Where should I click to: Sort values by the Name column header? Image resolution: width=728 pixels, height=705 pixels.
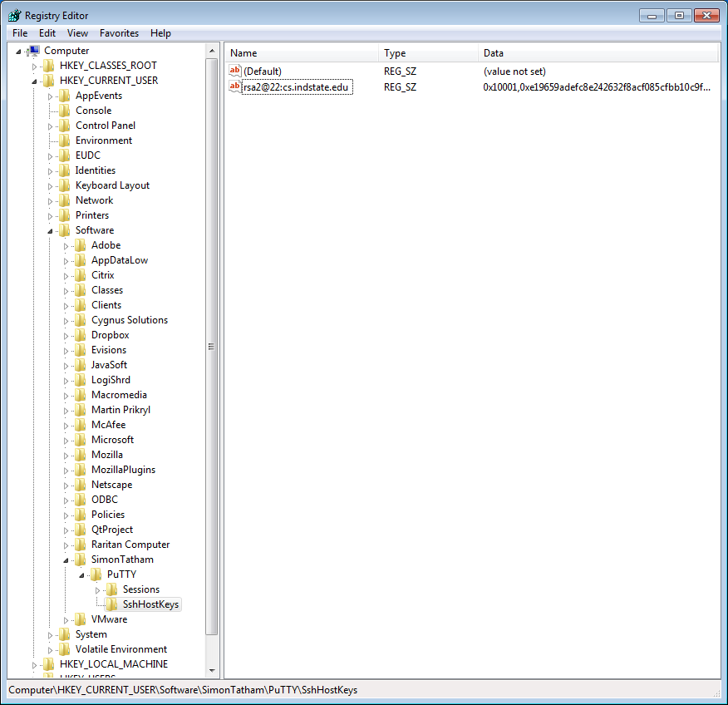[x=302, y=53]
